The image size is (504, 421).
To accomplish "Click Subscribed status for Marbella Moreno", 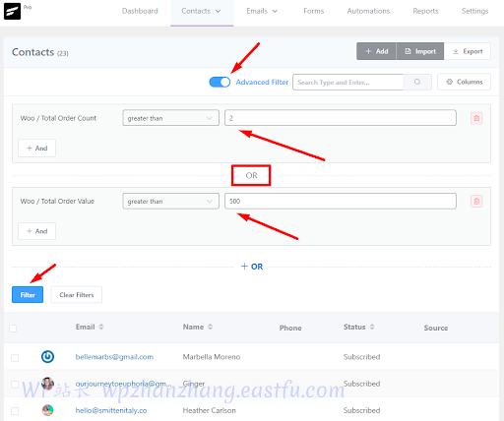I will coord(361,357).
